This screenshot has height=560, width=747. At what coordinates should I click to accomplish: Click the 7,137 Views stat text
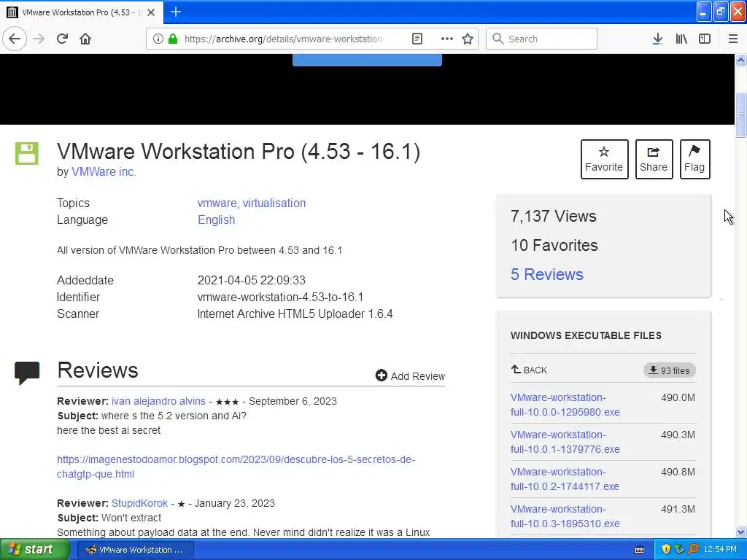(x=554, y=216)
